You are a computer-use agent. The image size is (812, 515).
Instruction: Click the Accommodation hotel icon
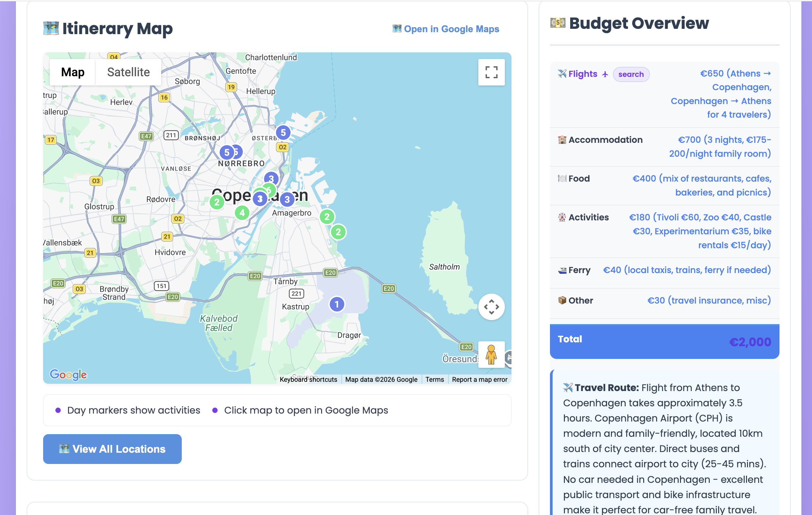[x=562, y=140]
